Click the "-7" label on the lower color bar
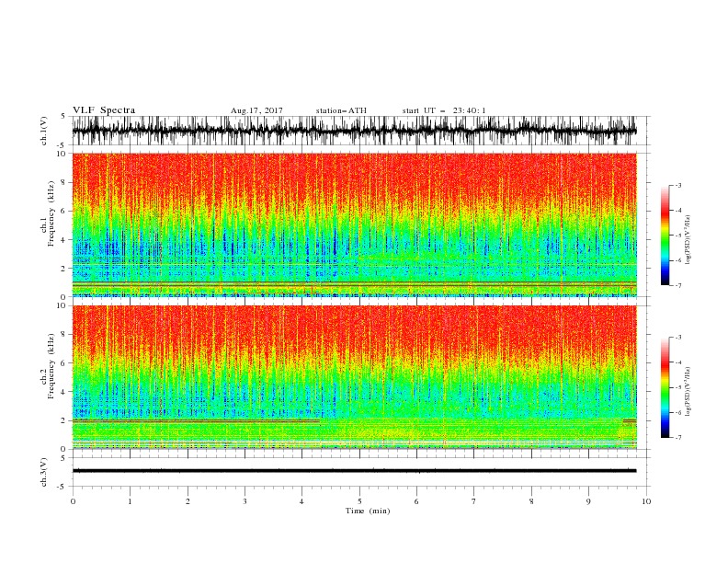Viewport: 728px width, 563px height. pyautogui.click(x=677, y=437)
